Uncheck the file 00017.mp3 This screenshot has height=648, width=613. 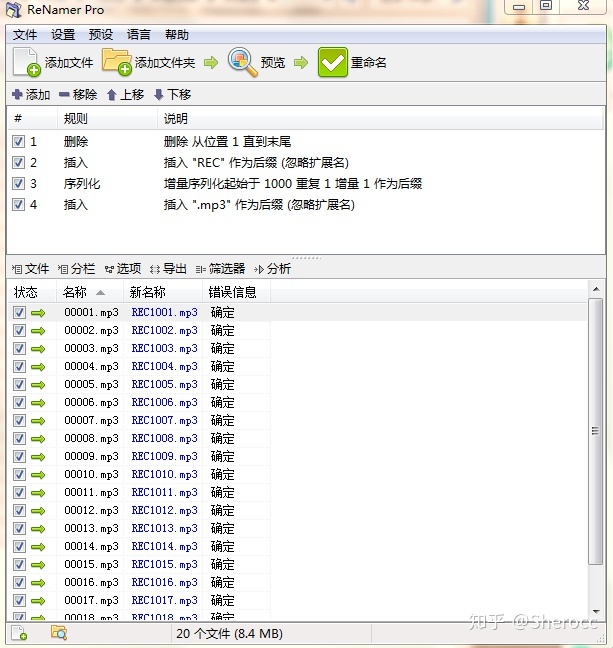pos(19,600)
